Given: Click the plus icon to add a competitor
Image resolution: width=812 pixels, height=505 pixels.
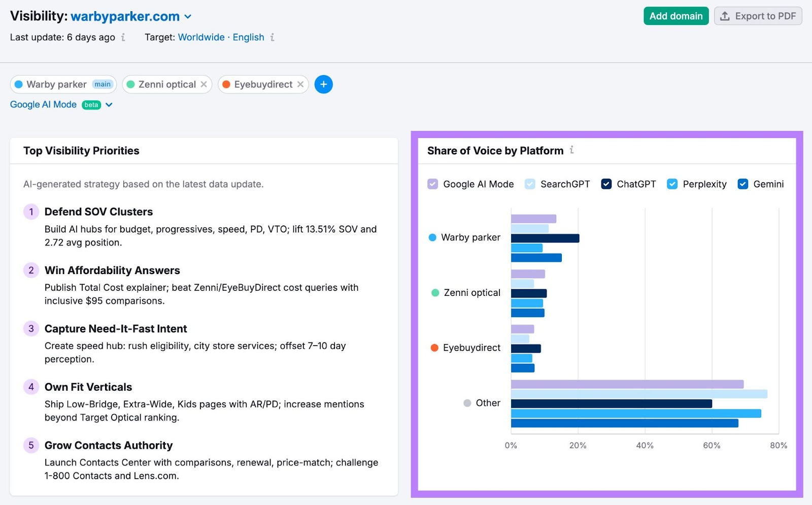Looking at the screenshot, I should (x=323, y=84).
